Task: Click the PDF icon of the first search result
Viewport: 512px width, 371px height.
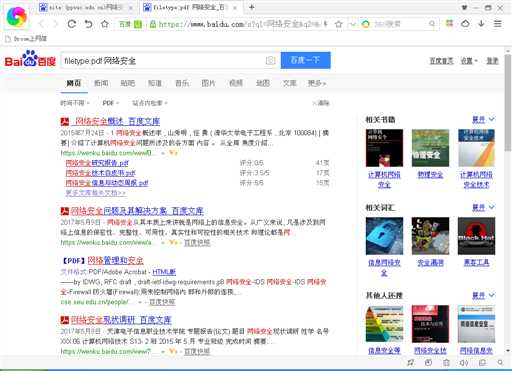Action: [x=65, y=122]
